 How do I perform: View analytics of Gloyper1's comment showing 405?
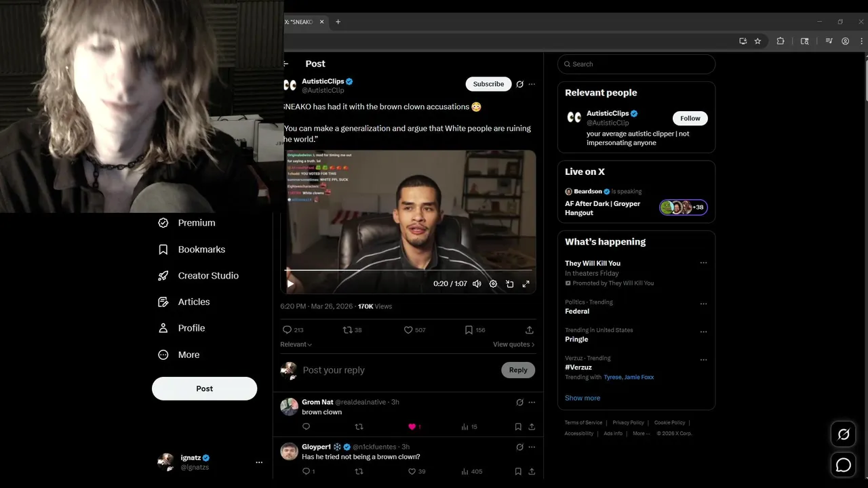[471, 471]
